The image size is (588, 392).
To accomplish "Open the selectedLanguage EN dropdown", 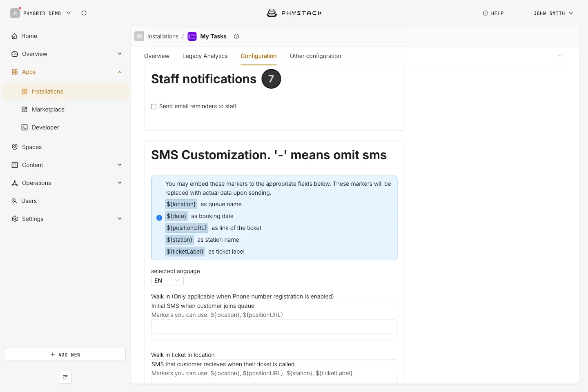I will point(167,281).
